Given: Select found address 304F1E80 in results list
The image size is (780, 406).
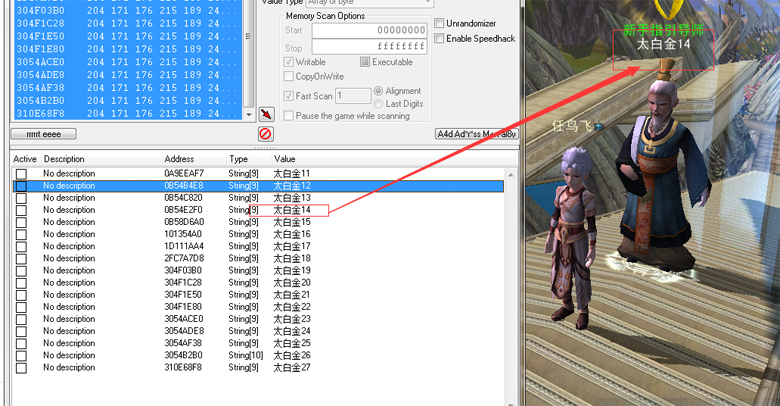Looking at the screenshot, I should (128, 49).
